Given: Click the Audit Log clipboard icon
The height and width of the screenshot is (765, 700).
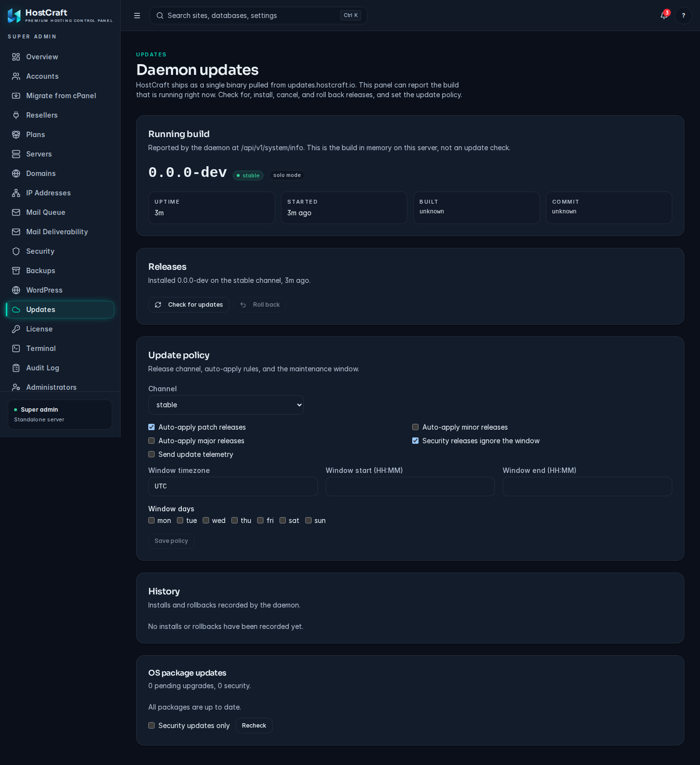Looking at the screenshot, I should (x=16, y=368).
